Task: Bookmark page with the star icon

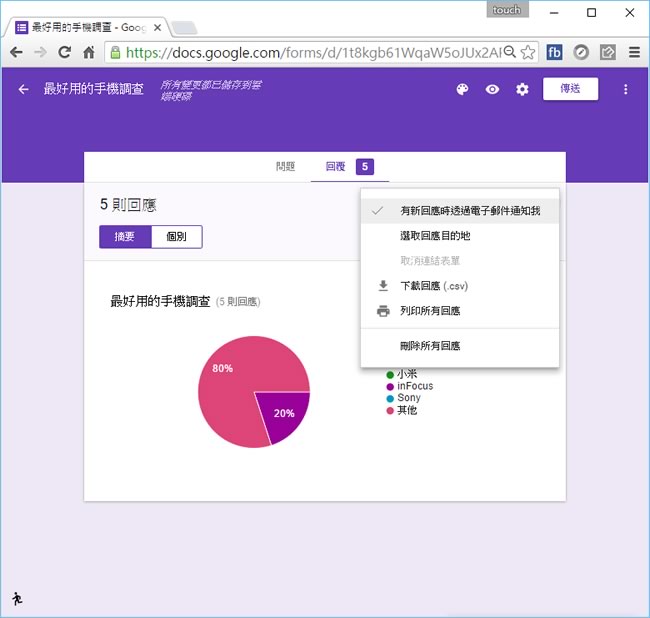Action: [x=529, y=52]
